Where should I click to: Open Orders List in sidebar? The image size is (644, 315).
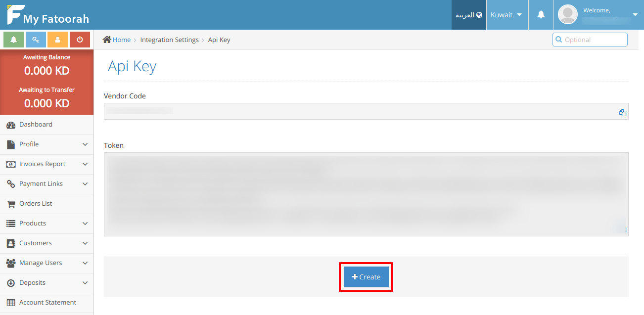(46, 204)
